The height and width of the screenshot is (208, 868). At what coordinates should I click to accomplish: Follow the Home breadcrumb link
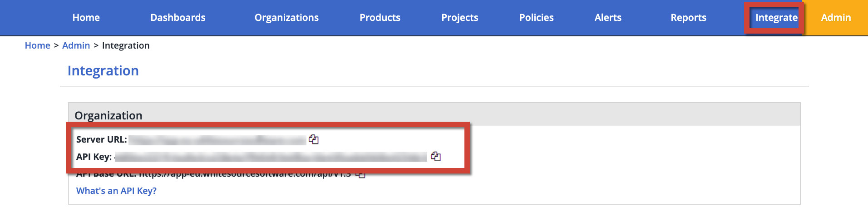37,45
